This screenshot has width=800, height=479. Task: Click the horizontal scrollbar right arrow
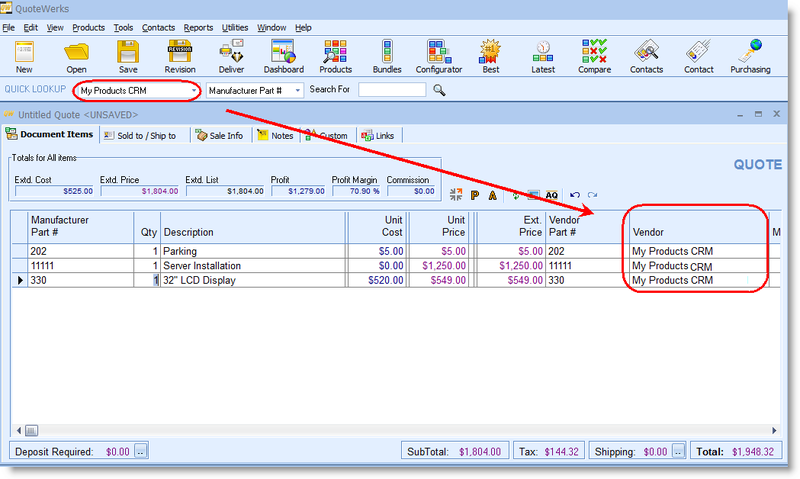click(774, 431)
